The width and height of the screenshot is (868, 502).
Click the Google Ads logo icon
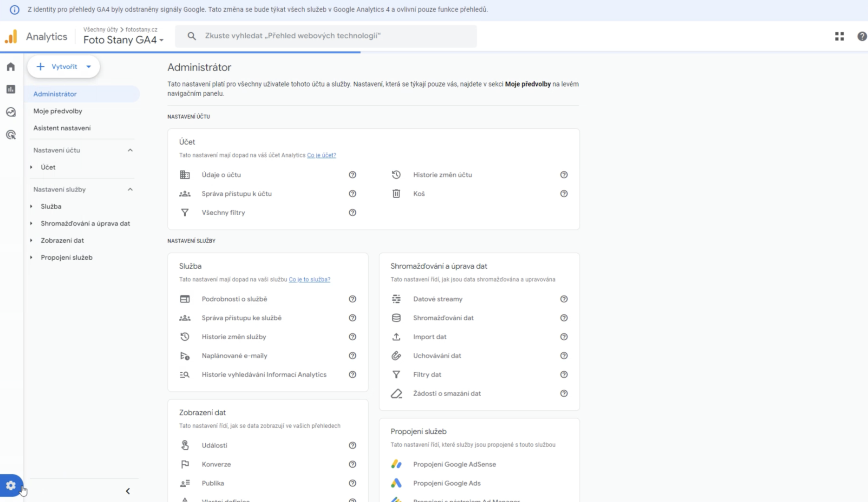click(396, 483)
